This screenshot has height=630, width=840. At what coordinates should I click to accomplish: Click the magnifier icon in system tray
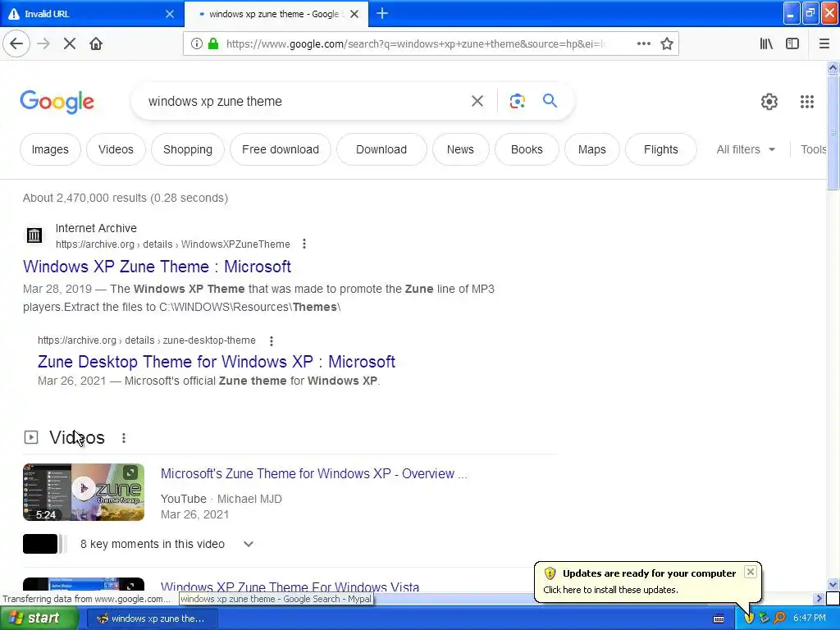point(779,618)
